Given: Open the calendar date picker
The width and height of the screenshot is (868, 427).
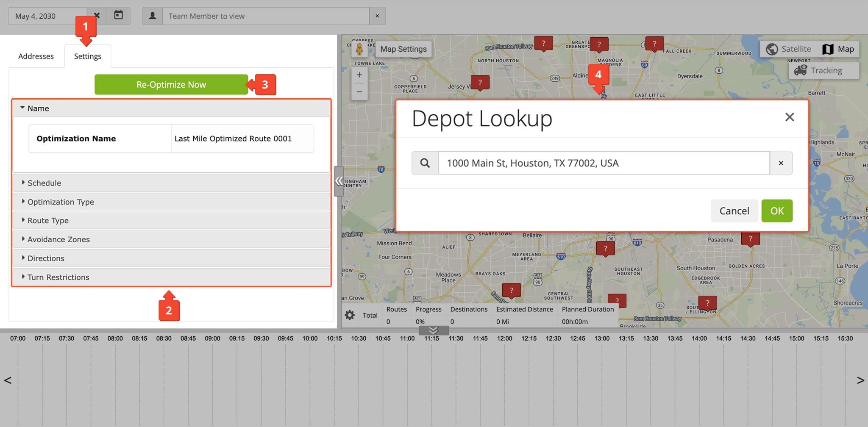Looking at the screenshot, I should 119,16.
